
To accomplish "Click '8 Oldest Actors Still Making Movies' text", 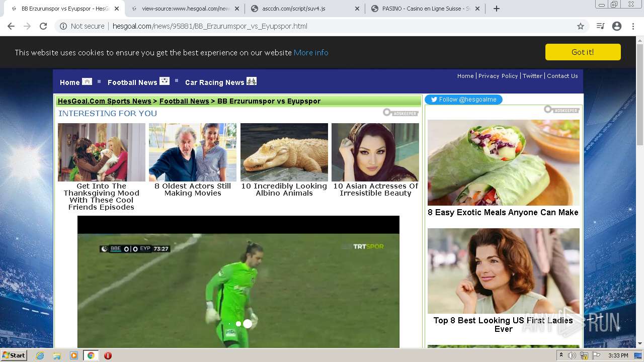I will tap(193, 190).
